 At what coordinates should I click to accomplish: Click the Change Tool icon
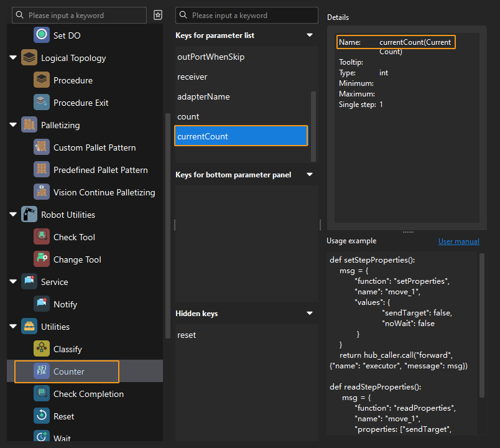(x=42, y=259)
